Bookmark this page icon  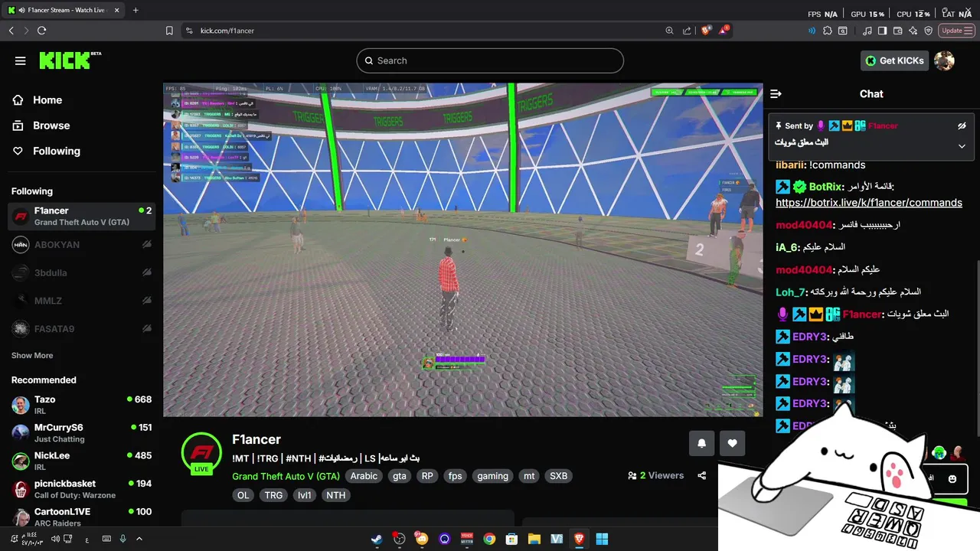pyautogui.click(x=169, y=31)
